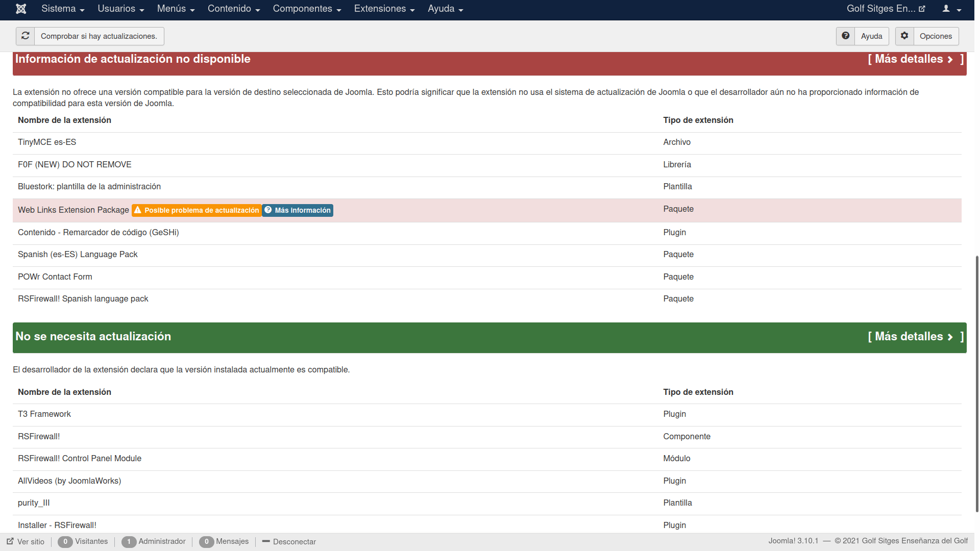The image size is (980, 551).
Task: Click the Ver sitio external link icon
Action: point(10,541)
